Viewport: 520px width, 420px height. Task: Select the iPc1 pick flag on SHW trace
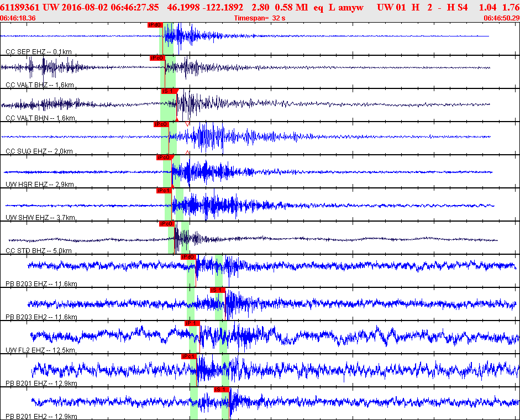[x=164, y=191]
